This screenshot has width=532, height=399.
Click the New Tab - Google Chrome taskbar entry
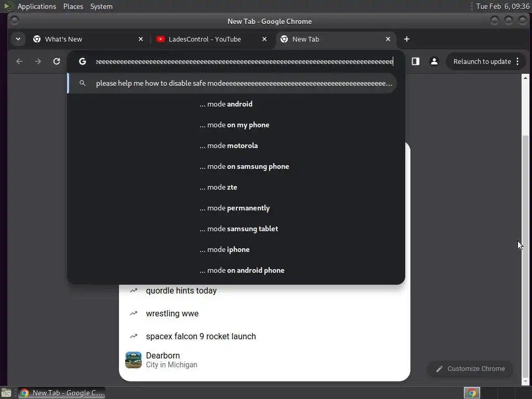[61, 393]
